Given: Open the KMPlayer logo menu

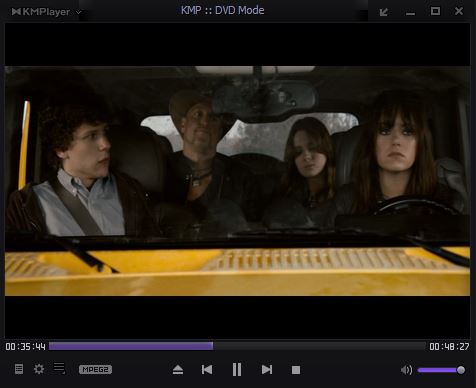Looking at the screenshot, I should point(41,12).
